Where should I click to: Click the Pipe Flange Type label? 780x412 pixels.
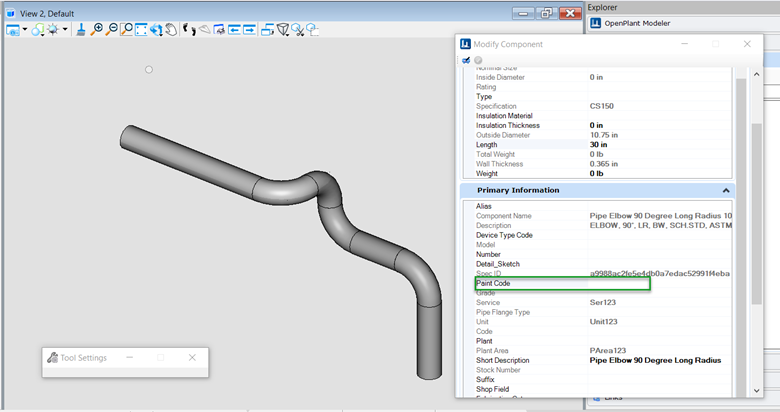tap(502, 312)
